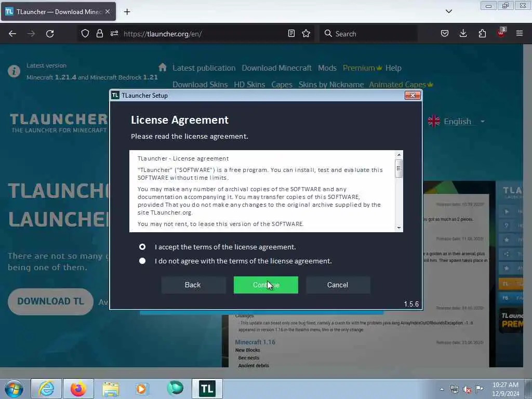Show hidden system tray icons
The image size is (532, 399).
coord(442,389)
